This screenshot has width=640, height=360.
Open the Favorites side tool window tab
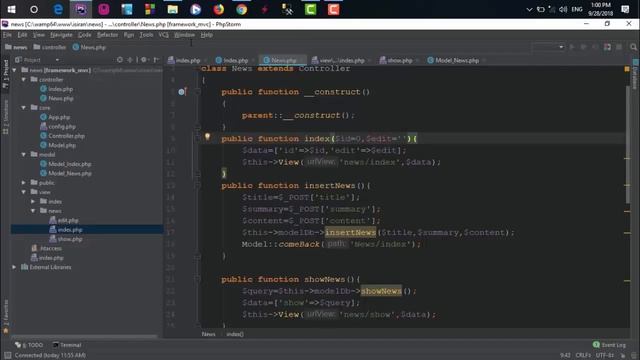coord(5,317)
